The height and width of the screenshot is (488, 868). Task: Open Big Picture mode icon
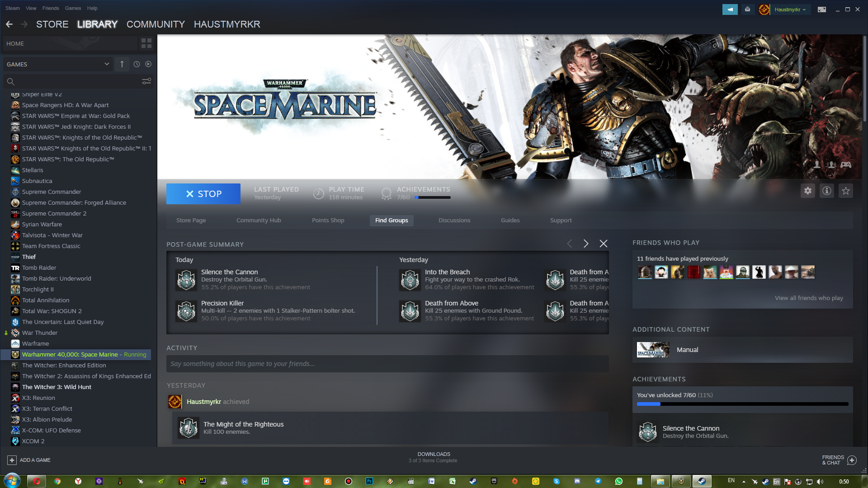(821, 9)
